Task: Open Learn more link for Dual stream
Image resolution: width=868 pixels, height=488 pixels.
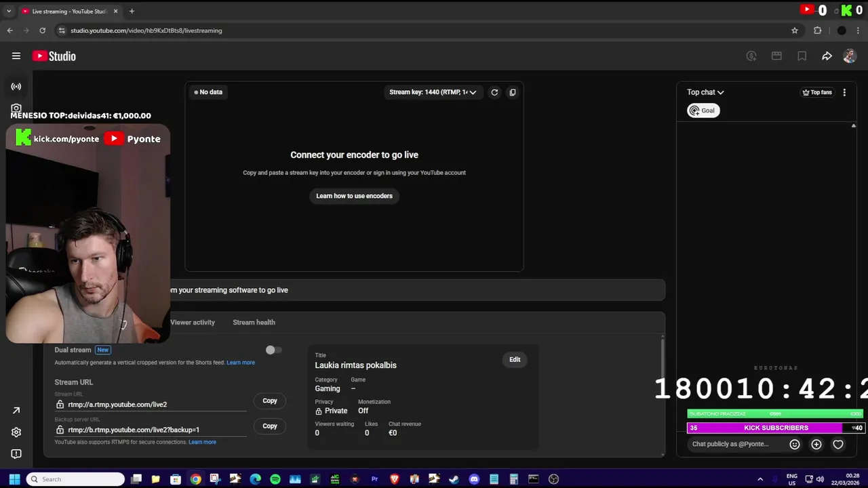Action: click(x=241, y=363)
